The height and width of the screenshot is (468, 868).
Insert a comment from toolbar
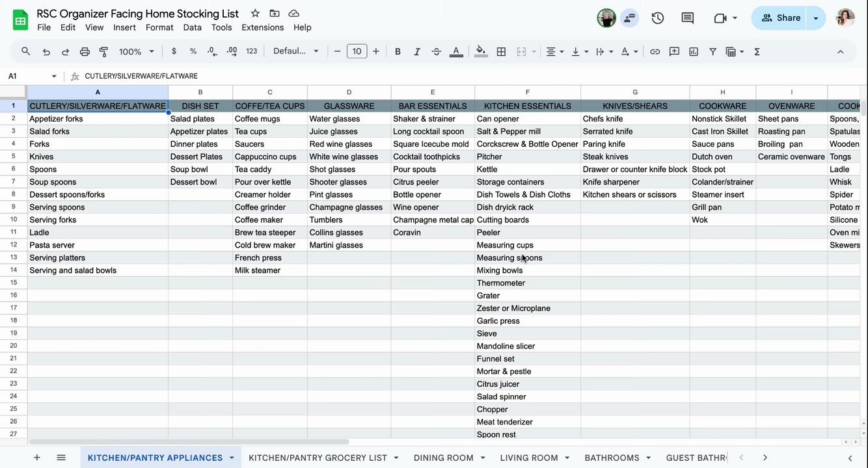click(x=674, y=51)
